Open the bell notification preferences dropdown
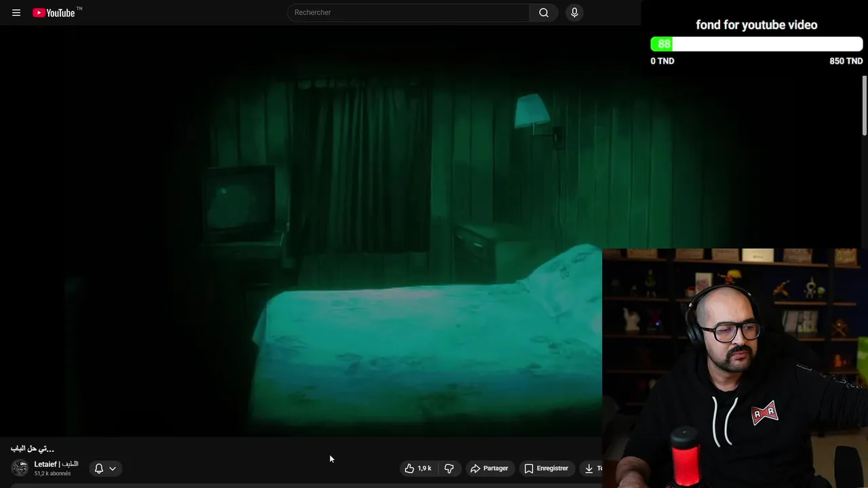Image resolution: width=868 pixels, height=488 pixels. pos(105,468)
